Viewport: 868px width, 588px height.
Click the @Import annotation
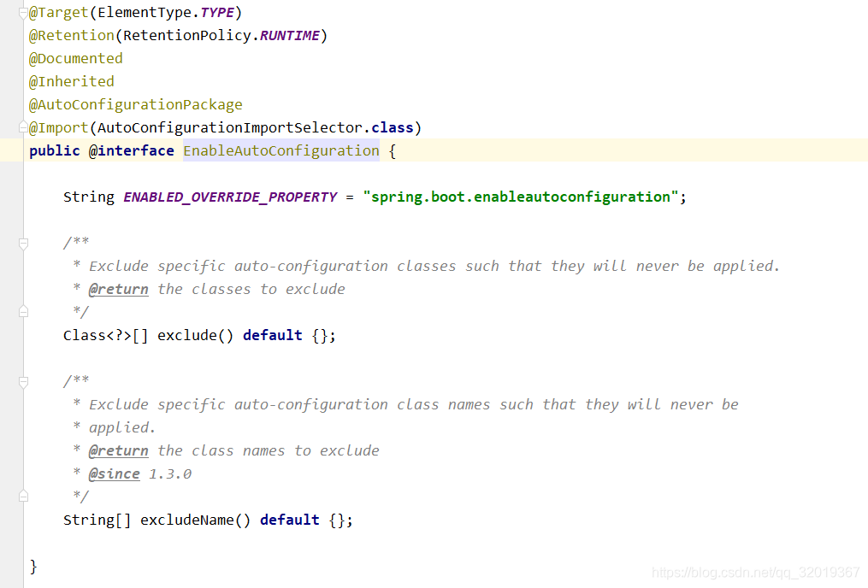(59, 128)
